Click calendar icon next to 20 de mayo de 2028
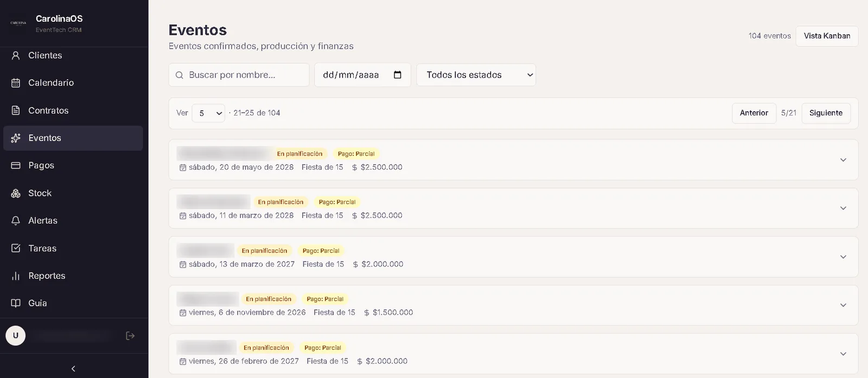Viewport: 868px width, 378px height. point(183,168)
